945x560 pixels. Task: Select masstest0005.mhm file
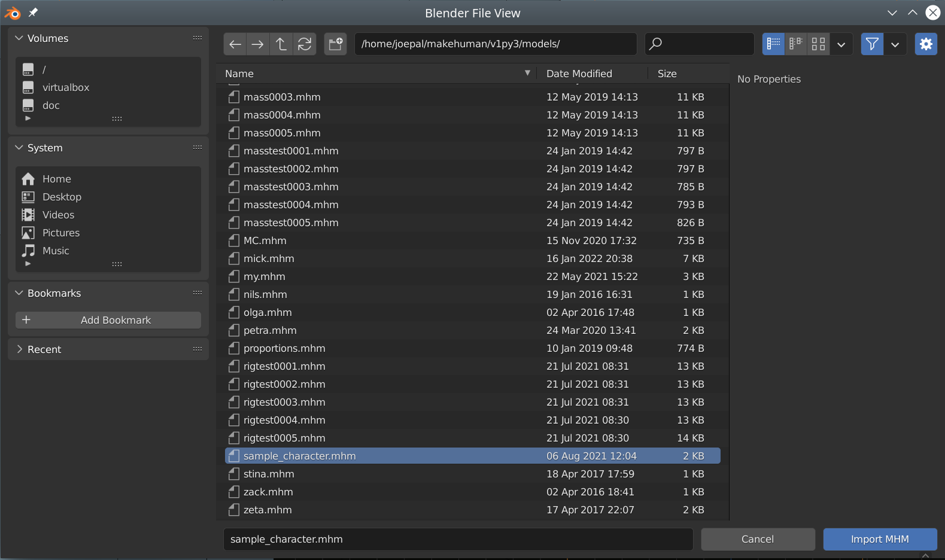click(x=473, y=223)
